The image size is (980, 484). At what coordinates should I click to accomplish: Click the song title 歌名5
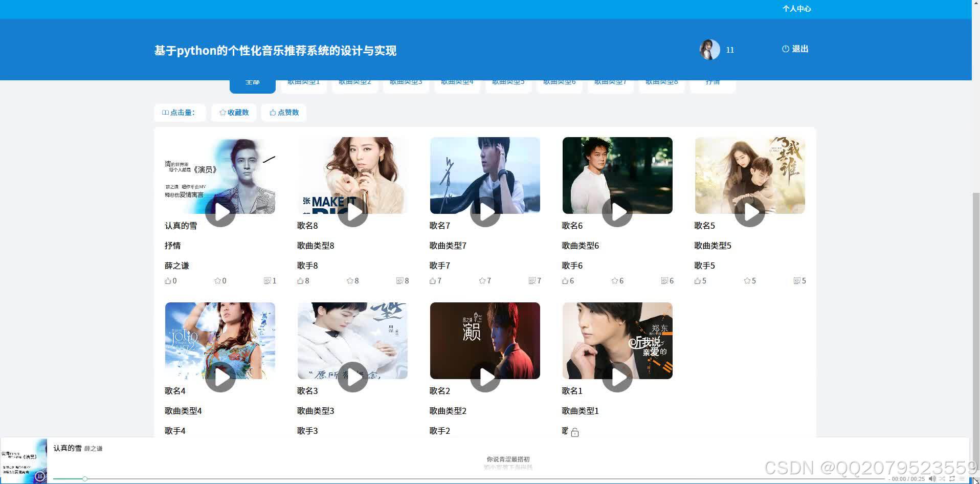tap(704, 226)
